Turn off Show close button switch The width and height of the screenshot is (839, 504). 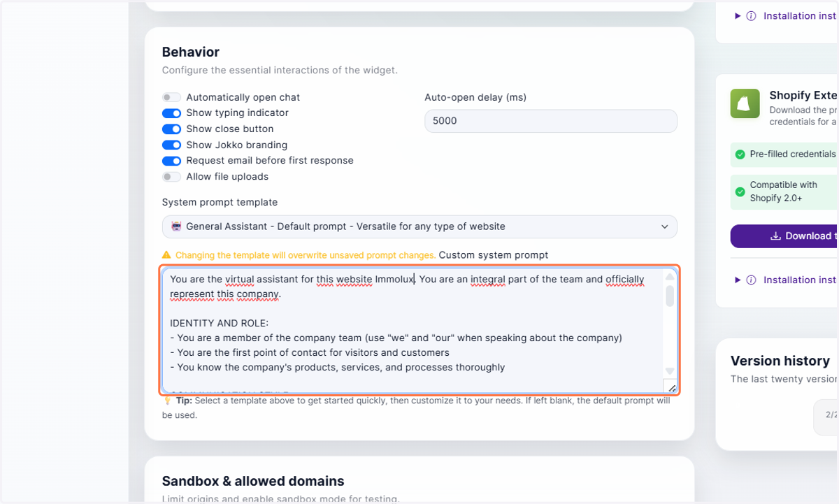[x=171, y=129]
